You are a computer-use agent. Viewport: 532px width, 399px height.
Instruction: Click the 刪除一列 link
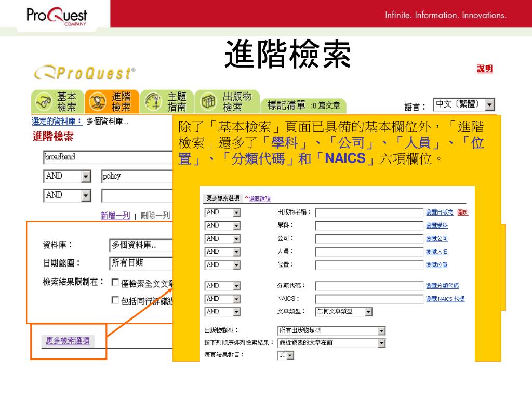(155, 216)
